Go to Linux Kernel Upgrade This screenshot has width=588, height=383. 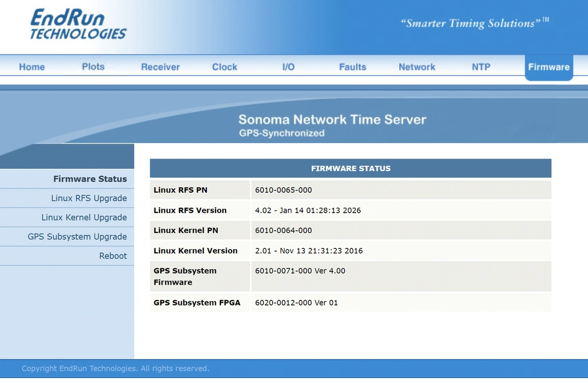click(x=84, y=217)
